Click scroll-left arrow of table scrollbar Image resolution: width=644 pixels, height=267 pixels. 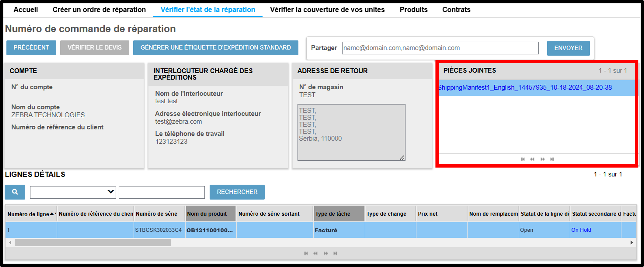[10, 243]
